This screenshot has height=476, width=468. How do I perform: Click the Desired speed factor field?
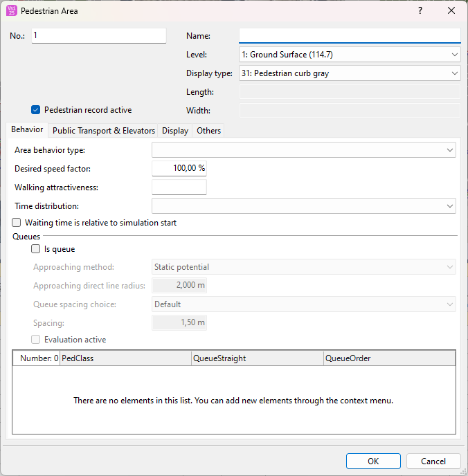coord(179,169)
